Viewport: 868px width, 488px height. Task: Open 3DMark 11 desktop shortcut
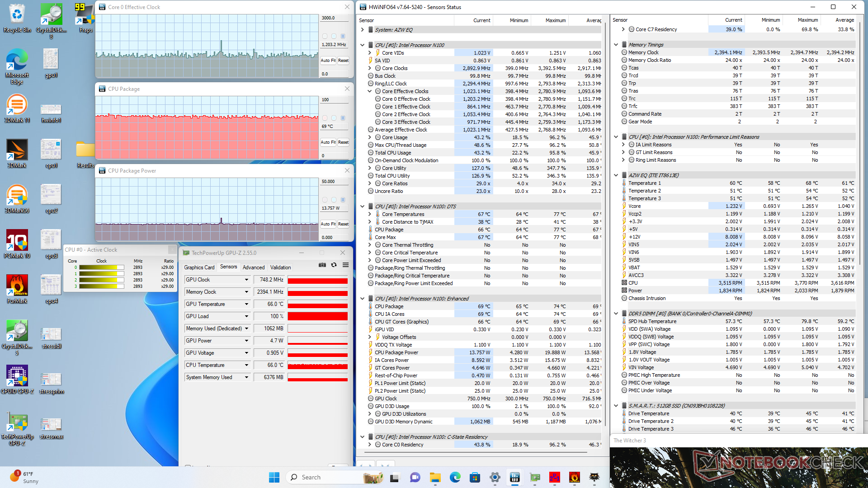pos(17,105)
